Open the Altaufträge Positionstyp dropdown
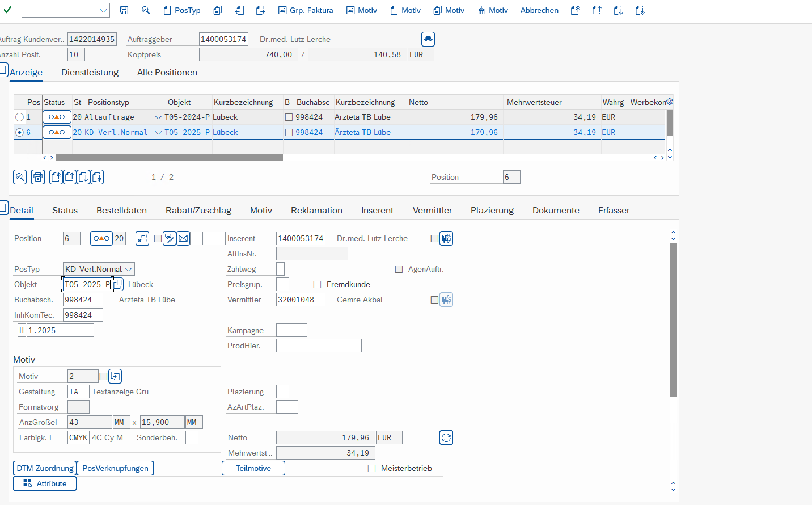The width and height of the screenshot is (812, 505). 158,117
